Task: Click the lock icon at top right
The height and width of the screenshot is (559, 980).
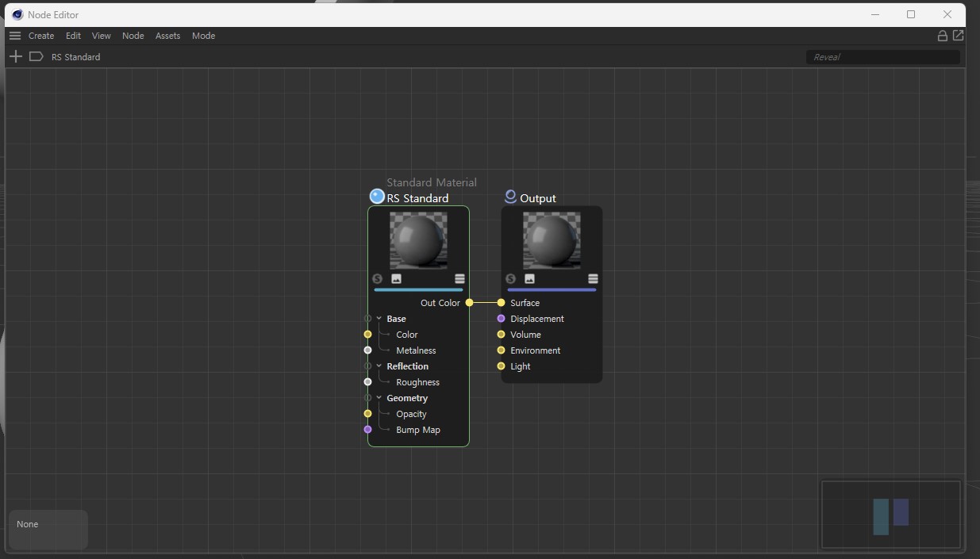Action: (942, 36)
